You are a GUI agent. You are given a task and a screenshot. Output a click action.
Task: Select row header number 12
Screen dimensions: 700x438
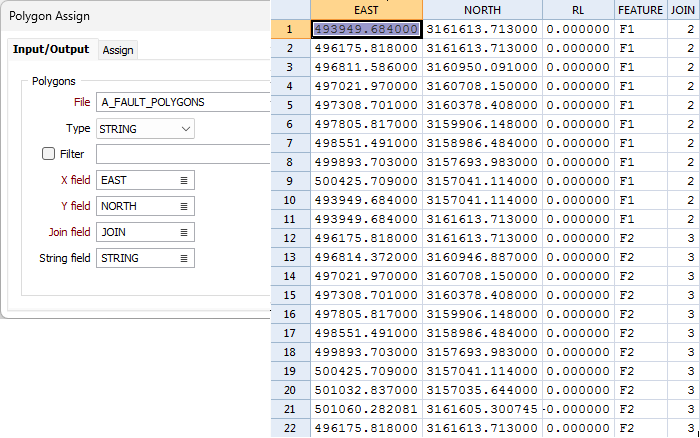pyautogui.click(x=291, y=238)
